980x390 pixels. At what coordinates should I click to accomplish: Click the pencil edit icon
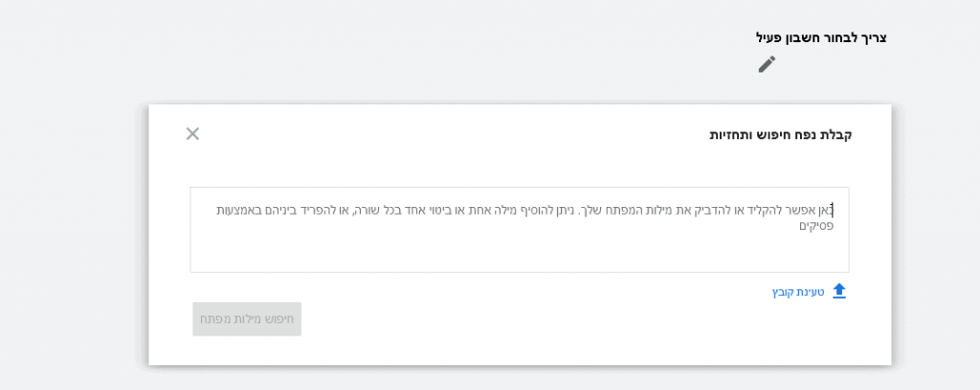tap(767, 64)
